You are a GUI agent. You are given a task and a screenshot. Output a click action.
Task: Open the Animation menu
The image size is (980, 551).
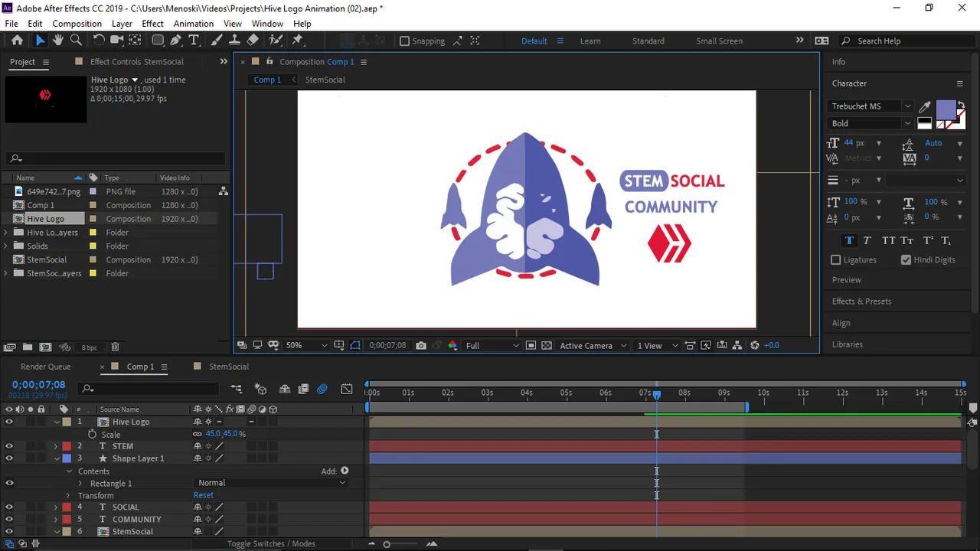194,24
